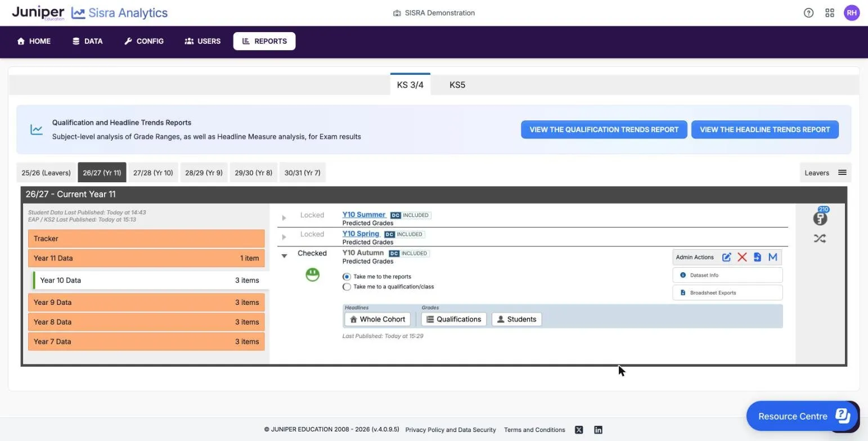Go to the HOME menu item

pyautogui.click(x=34, y=41)
